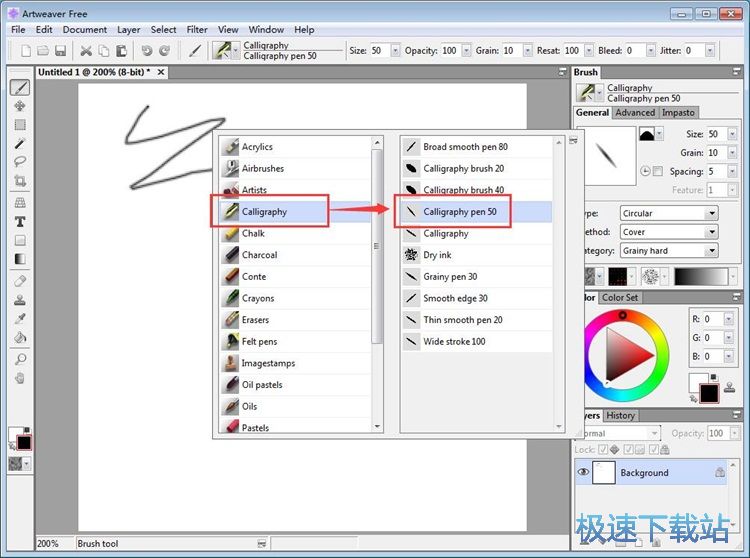Click the Save floppy disk icon
This screenshot has width=750, height=558.
pos(60,51)
